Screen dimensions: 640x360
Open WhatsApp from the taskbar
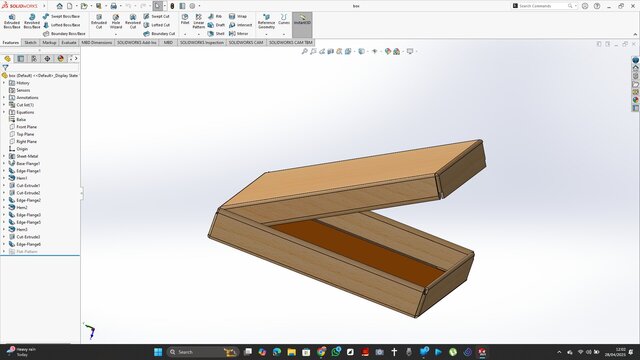click(x=336, y=352)
